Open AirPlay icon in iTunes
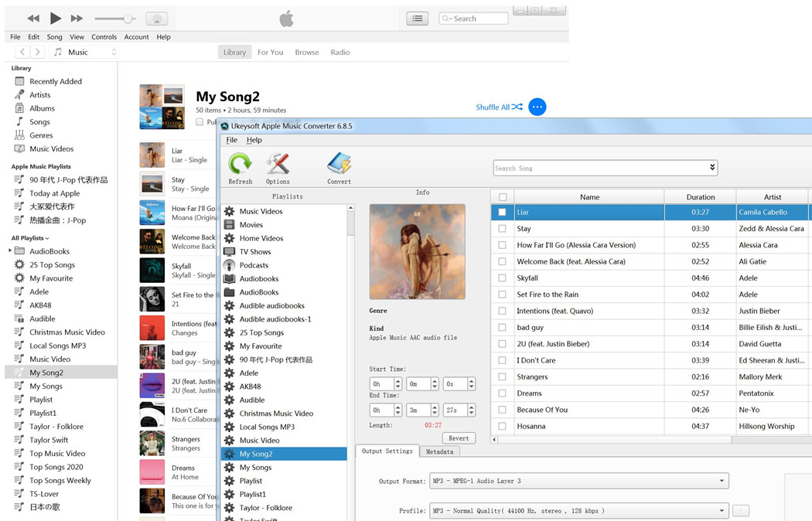 pyautogui.click(x=157, y=19)
